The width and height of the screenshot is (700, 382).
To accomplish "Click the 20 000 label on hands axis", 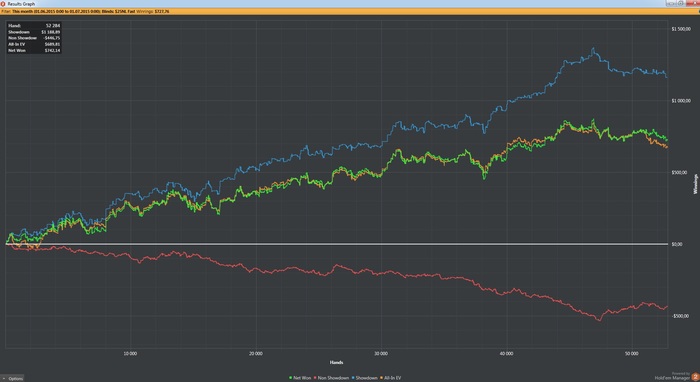I will click(x=255, y=353).
